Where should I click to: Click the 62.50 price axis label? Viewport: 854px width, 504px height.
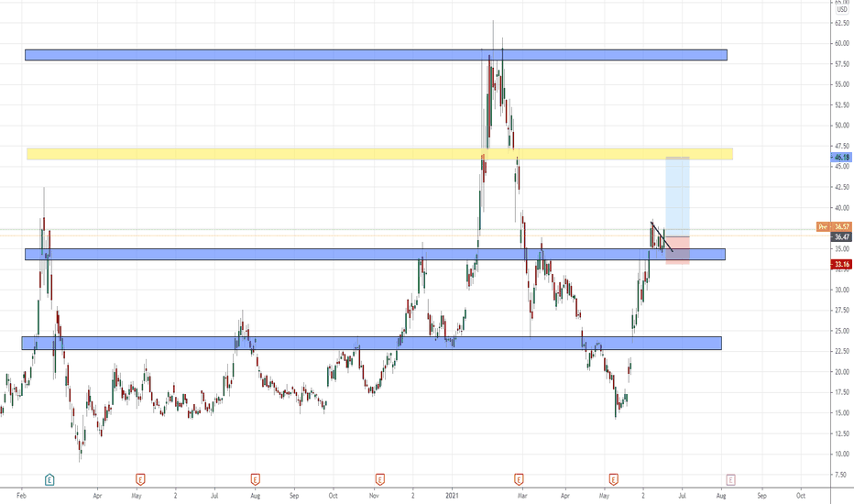click(x=841, y=23)
